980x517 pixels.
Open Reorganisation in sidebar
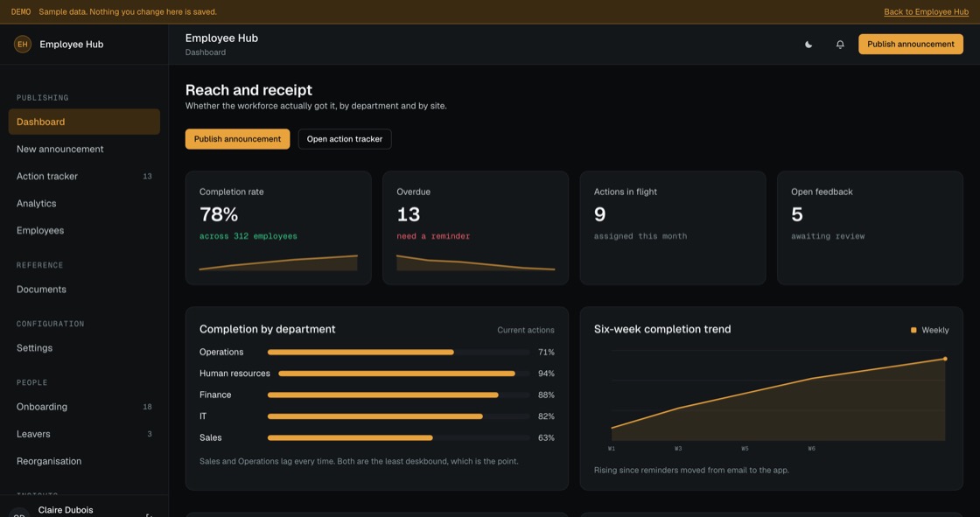tap(84, 461)
